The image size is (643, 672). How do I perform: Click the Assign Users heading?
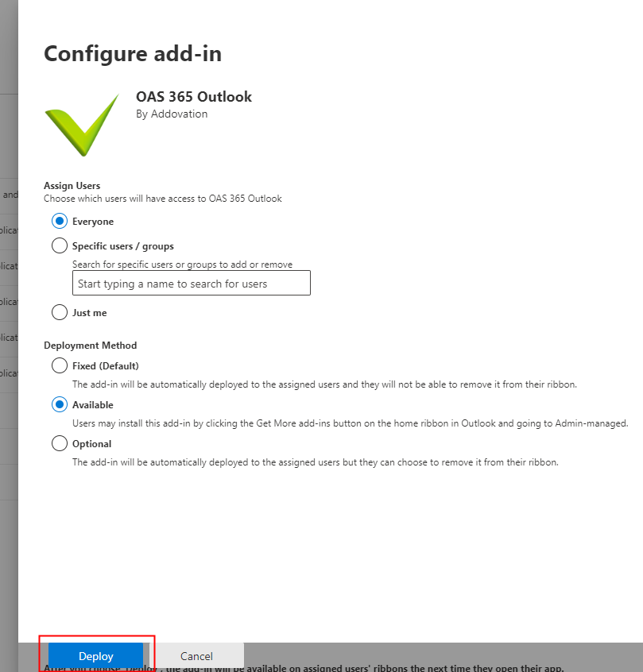pyautogui.click(x=72, y=186)
